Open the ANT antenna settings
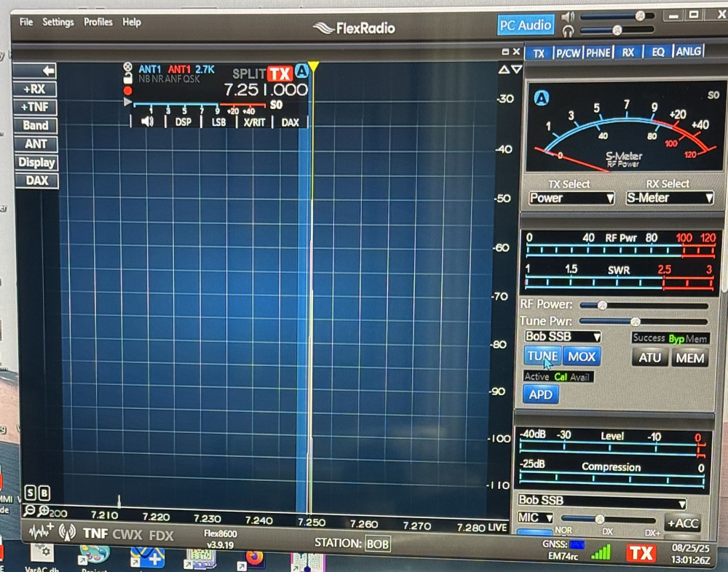Screen dimensions: 728x572 [36, 144]
